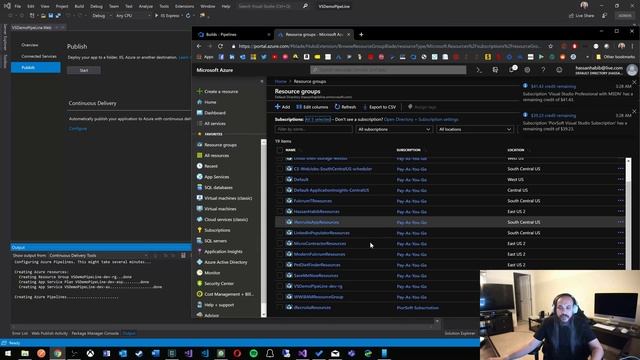Open the Build menu in Visual Studio
Image resolution: width=640 pixels, height=360 pixels.
(79, 6)
